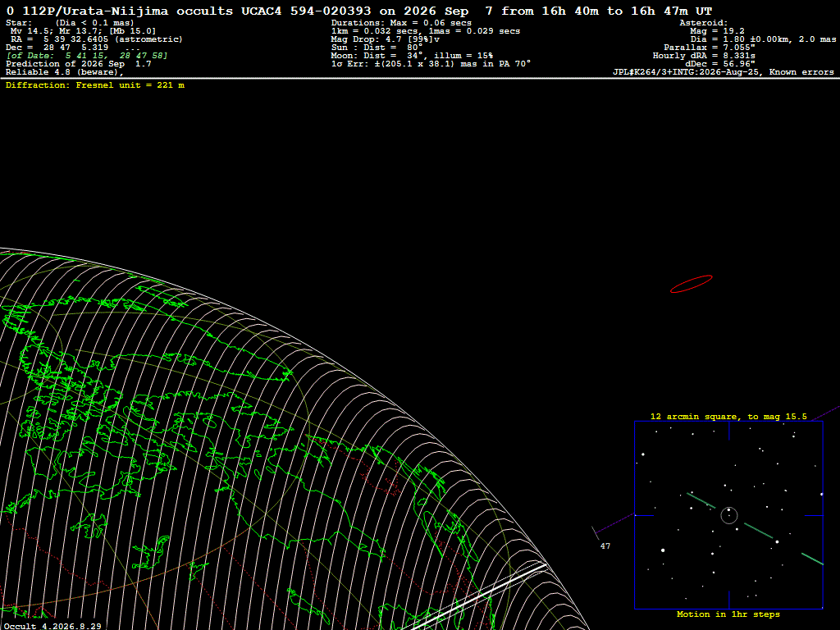Click the bright star at chart lower left
The height and width of the screenshot is (630, 840).
(x=663, y=550)
